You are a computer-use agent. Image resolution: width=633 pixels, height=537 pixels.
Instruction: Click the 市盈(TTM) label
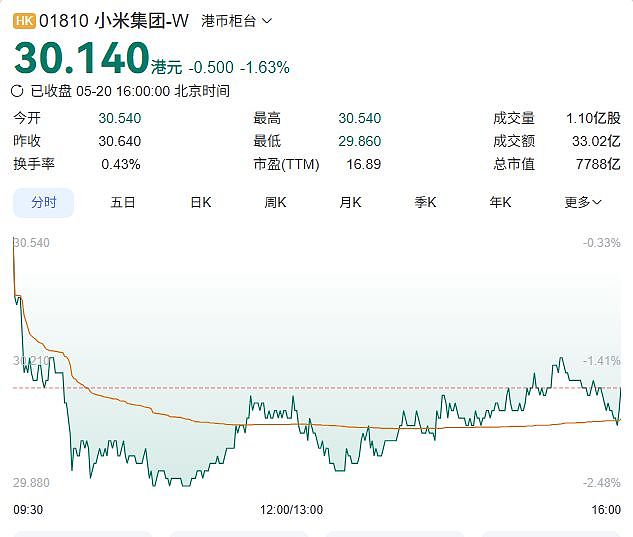pos(286,164)
